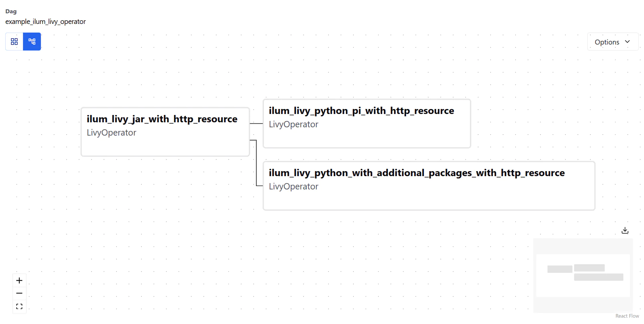Click LivyOperator label under ilum_livy_jar_with_http_resource
This screenshot has height=324, width=644.
(111, 133)
